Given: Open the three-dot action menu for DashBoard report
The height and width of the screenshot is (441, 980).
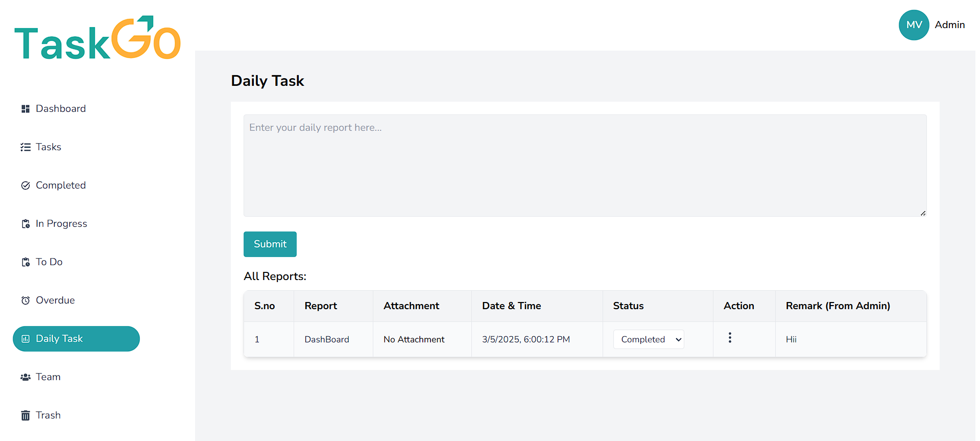Looking at the screenshot, I should click(730, 338).
